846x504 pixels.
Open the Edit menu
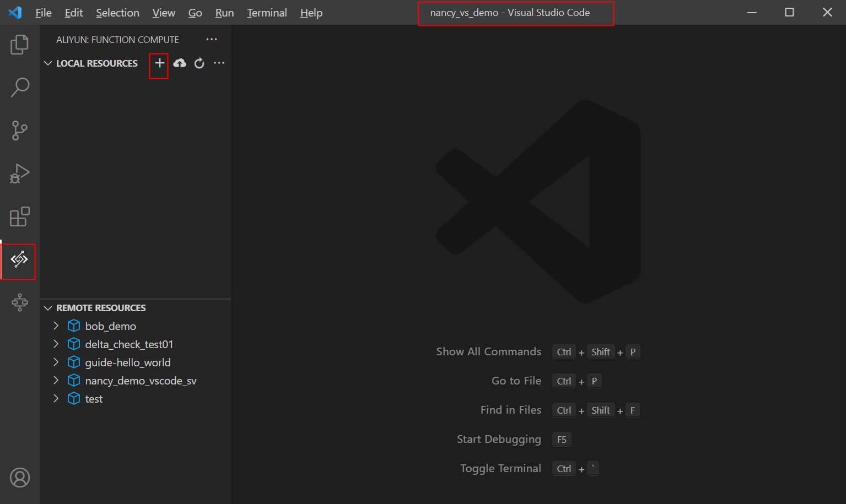74,13
